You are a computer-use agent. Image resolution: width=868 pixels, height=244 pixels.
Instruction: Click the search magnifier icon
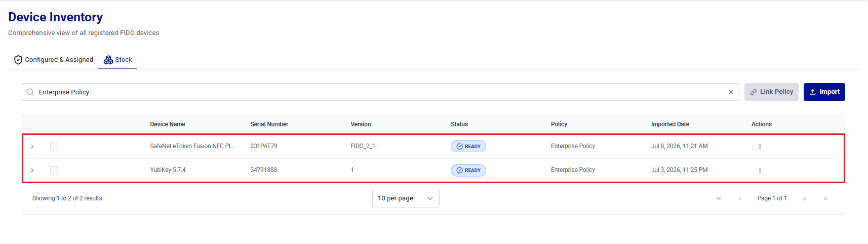(30, 92)
